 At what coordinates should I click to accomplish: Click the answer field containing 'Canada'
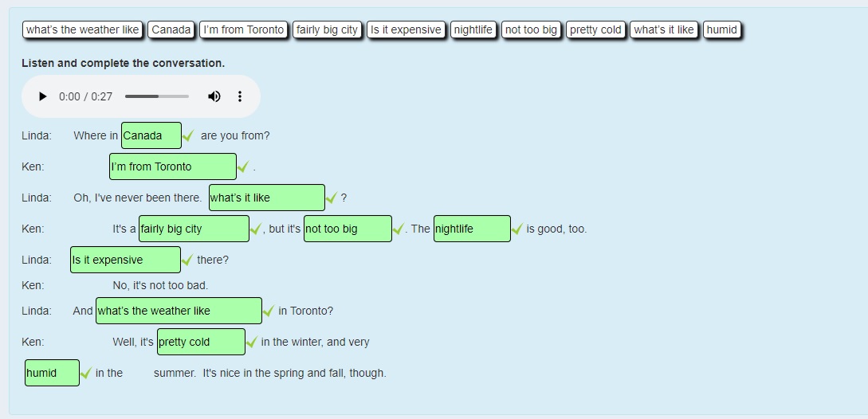coord(151,135)
